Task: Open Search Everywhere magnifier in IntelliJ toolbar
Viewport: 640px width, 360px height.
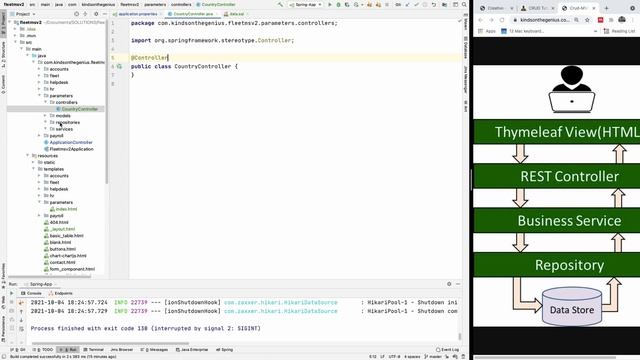Action: (464, 4)
